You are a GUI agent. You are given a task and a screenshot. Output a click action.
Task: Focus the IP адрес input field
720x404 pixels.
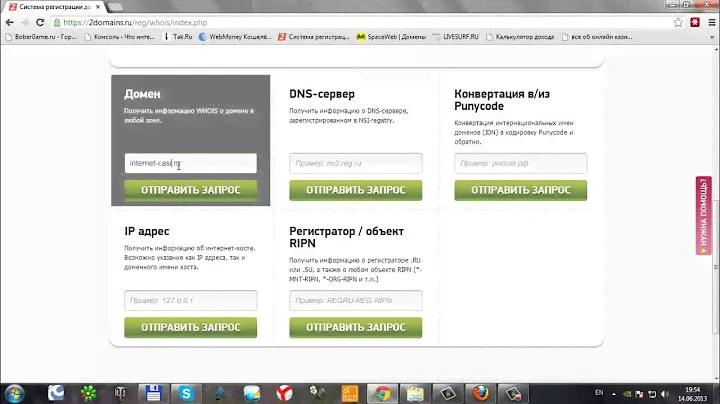point(190,301)
